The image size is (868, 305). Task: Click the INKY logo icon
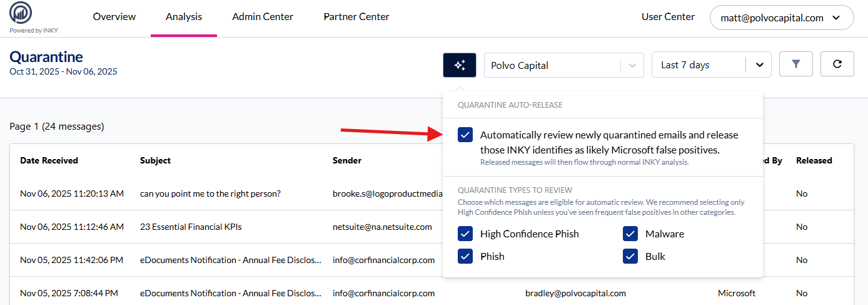21,14
